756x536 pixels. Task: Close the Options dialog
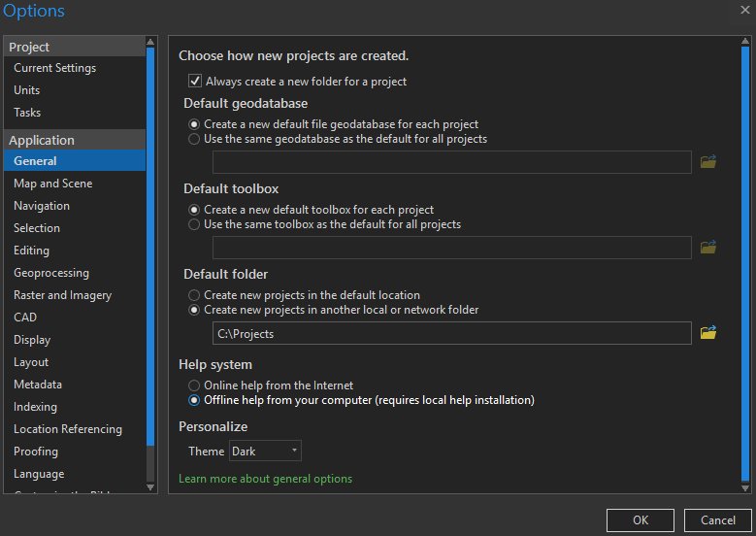coord(745,10)
